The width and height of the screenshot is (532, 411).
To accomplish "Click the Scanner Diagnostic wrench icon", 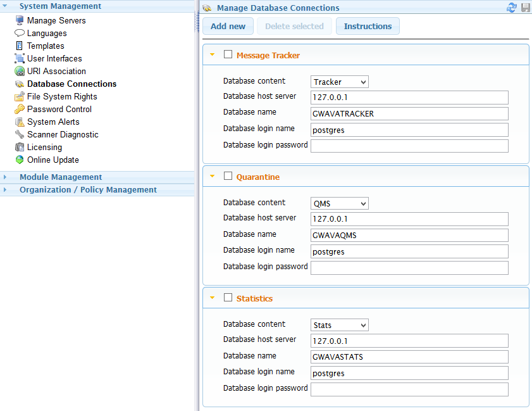I will click(x=20, y=134).
